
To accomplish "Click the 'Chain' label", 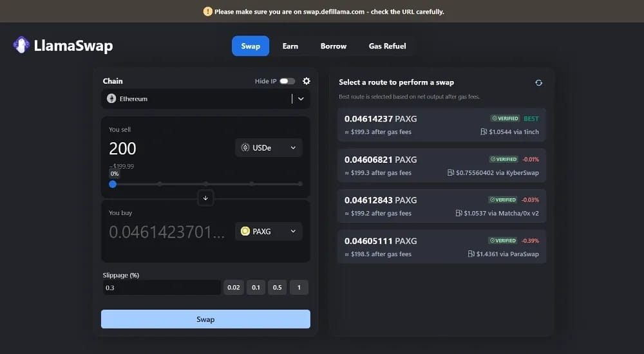I will [x=113, y=81].
